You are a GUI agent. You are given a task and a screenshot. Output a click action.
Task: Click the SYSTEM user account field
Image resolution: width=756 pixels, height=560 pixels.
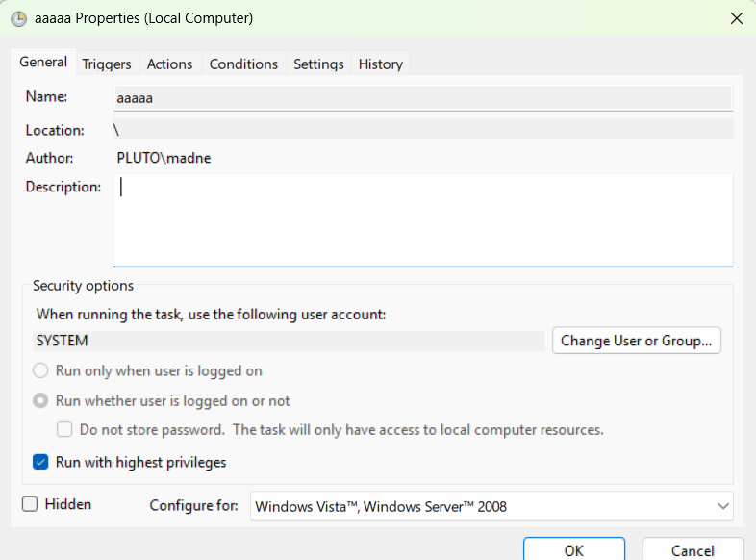coord(289,341)
